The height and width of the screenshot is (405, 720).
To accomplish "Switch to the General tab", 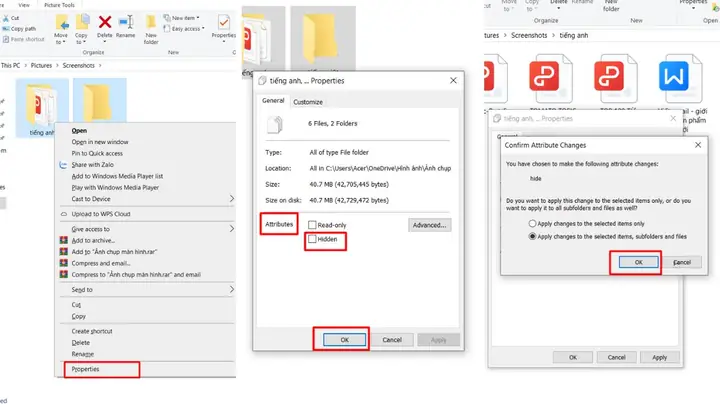I will pos(273,101).
